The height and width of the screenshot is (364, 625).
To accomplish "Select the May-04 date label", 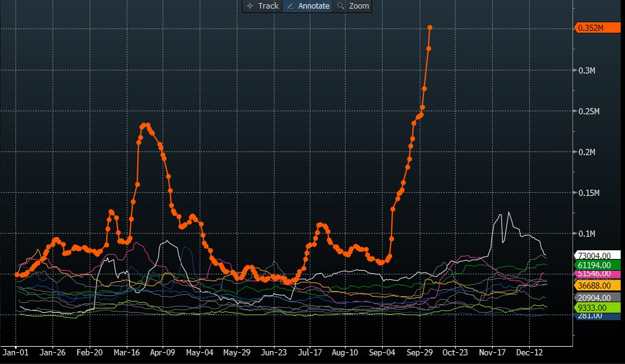I will click(200, 352).
